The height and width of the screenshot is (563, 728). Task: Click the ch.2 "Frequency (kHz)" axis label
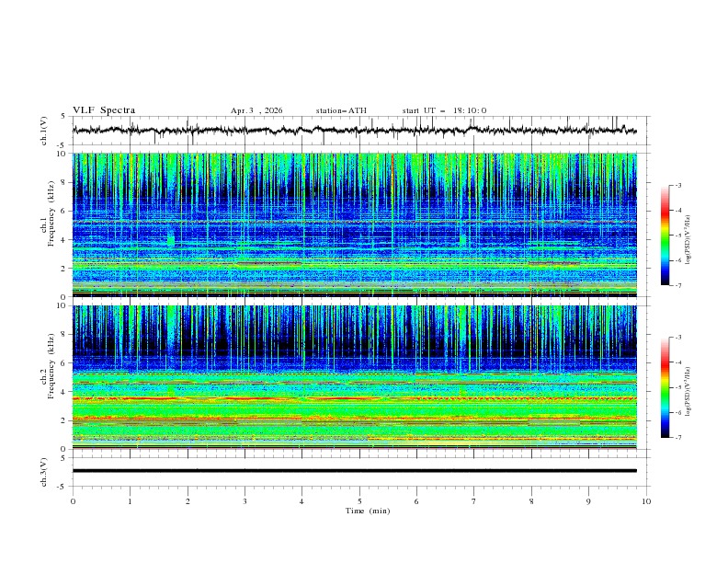51,366
